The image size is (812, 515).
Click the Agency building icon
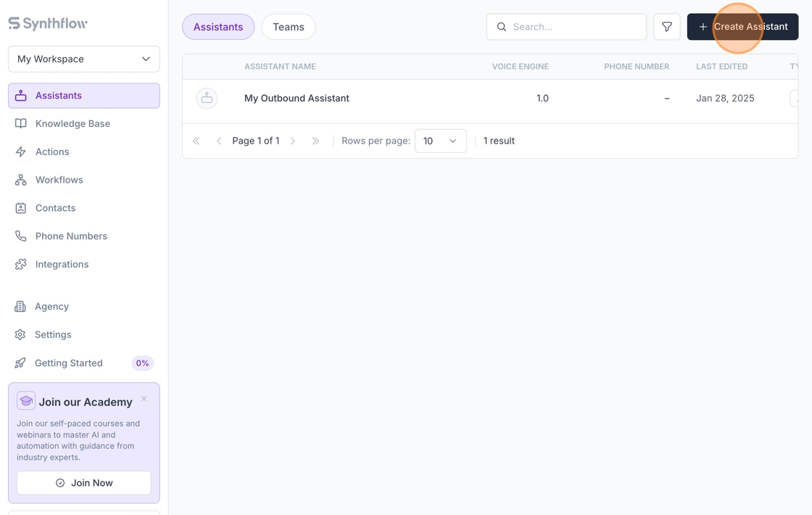(20, 307)
